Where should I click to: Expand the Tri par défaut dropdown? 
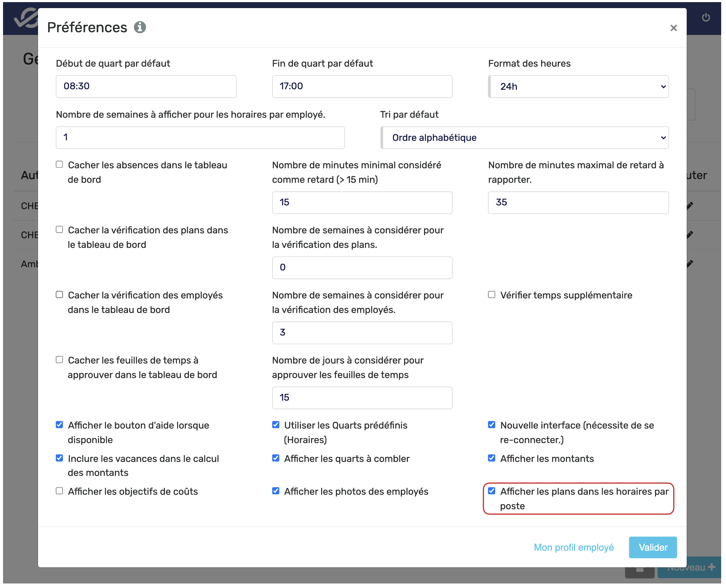point(524,138)
